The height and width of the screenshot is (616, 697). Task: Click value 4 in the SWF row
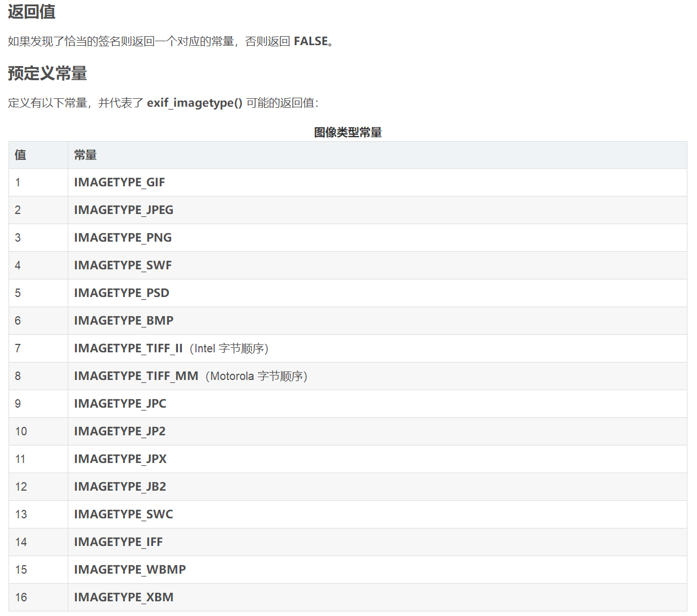tap(18, 265)
